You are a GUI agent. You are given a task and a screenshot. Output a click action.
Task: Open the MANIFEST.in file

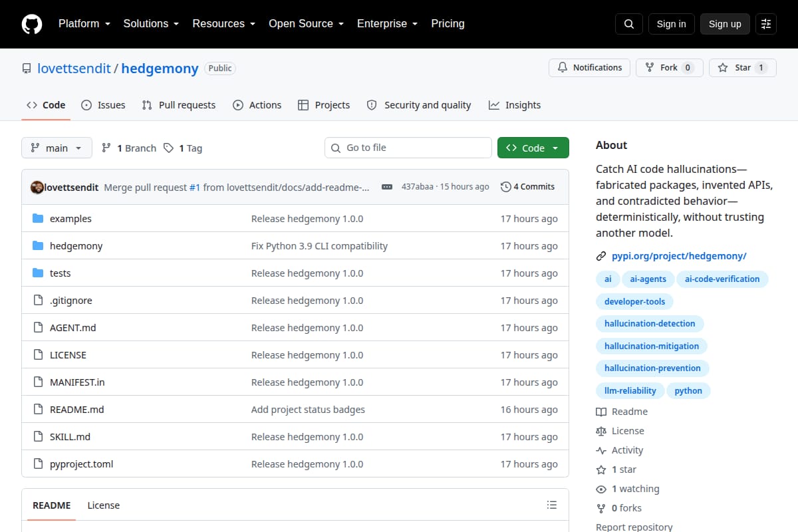tap(77, 382)
